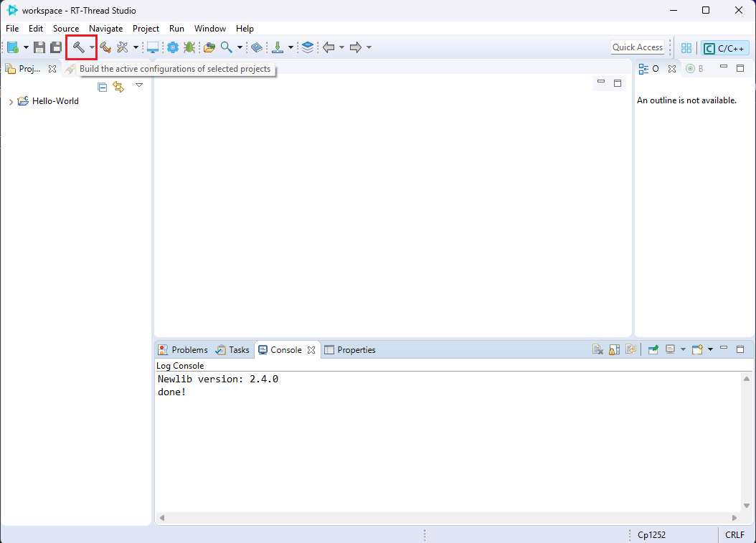Clear the console output
Image resolution: width=756 pixels, height=543 pixels.
[597, 350]
